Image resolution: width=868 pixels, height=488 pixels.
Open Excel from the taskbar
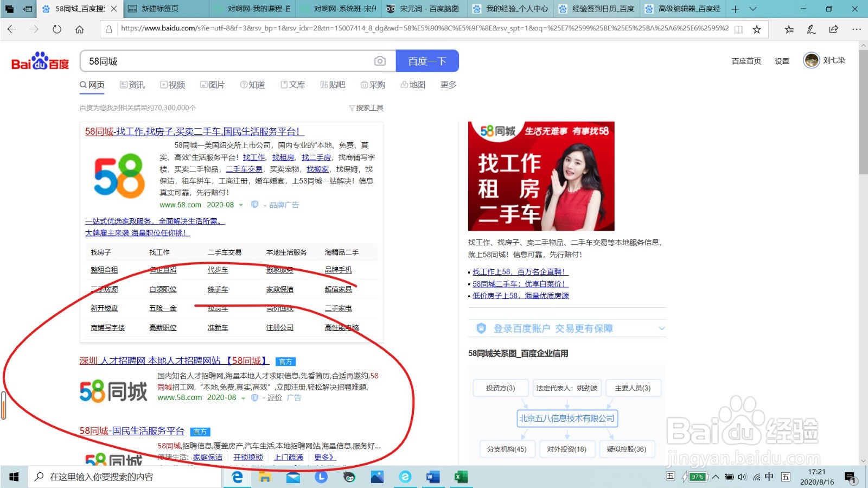(461, 477)
